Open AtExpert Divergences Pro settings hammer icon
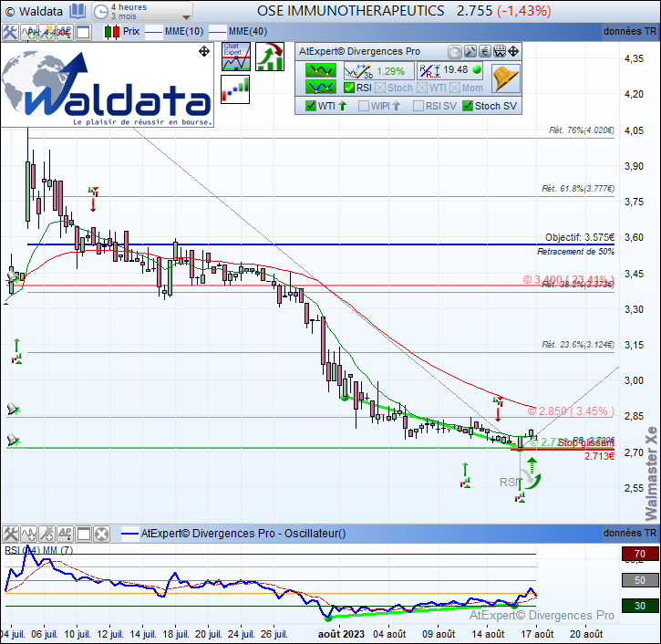Viewport: 661px width, 644px height. 470,52
